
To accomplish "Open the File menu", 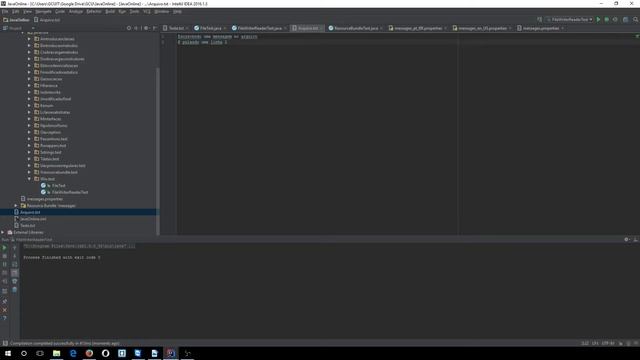I will (5, 11).
